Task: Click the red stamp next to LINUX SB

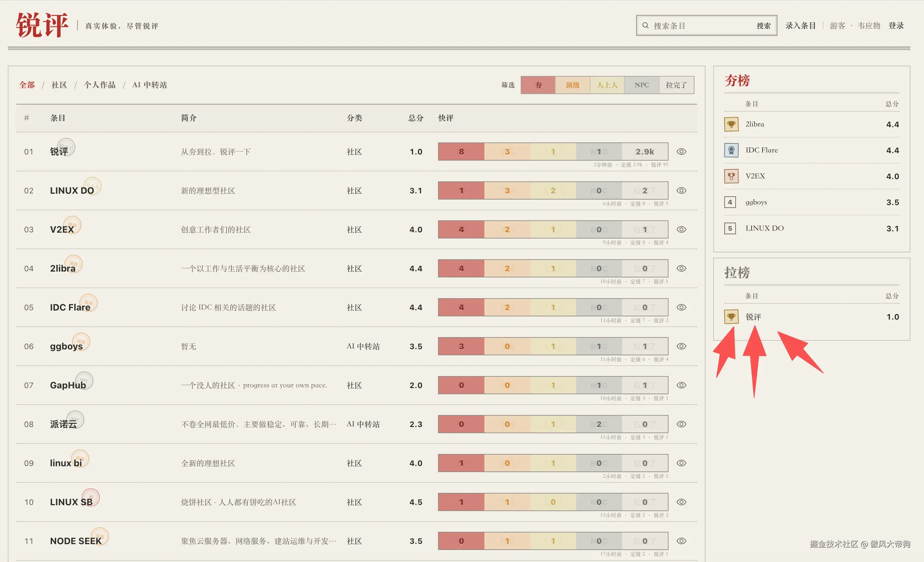Action: (x=91, y=497)
